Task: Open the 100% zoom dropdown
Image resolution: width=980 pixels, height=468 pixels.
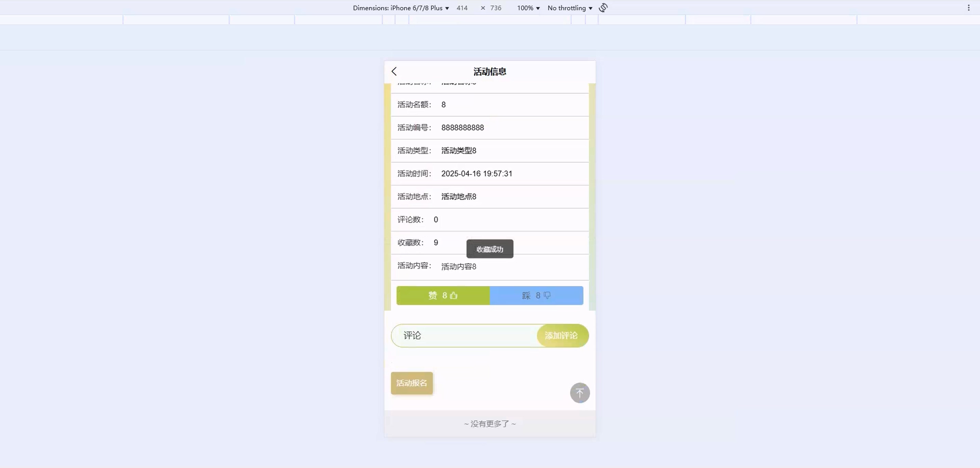Action: click(x=528, y=8)
